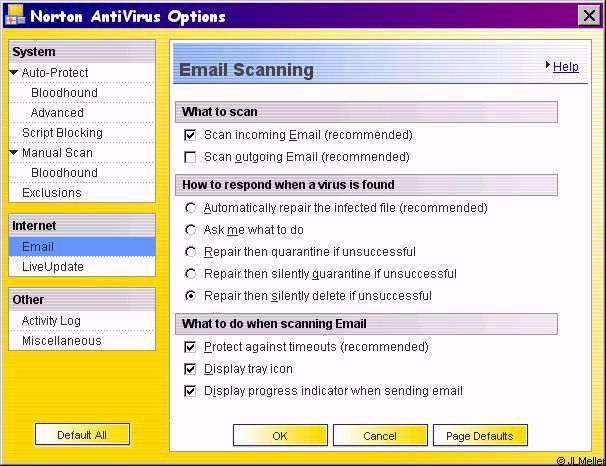Screen dimensions: 606x466
Task: Uncheck Scan incoming Email checkbox
Action: click(190, 135)
